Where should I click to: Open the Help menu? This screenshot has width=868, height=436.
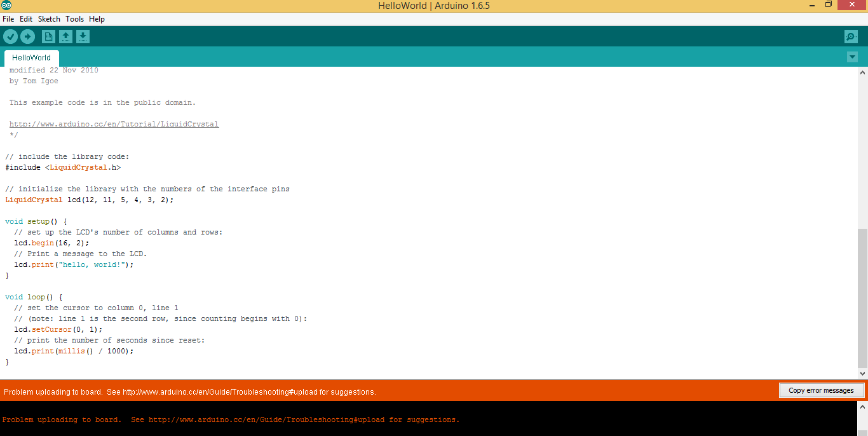click(x=97, y=19)
